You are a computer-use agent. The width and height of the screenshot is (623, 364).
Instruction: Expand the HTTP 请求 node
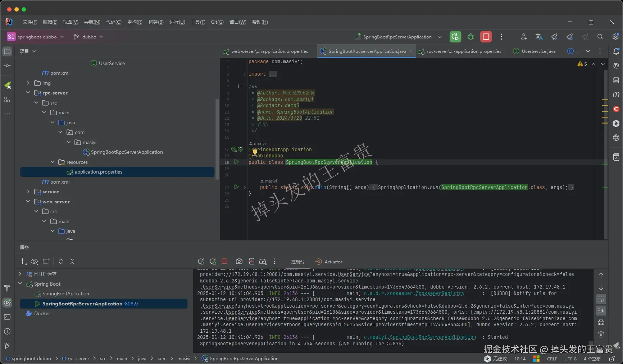pyautogui.click(x=20, y=274)
